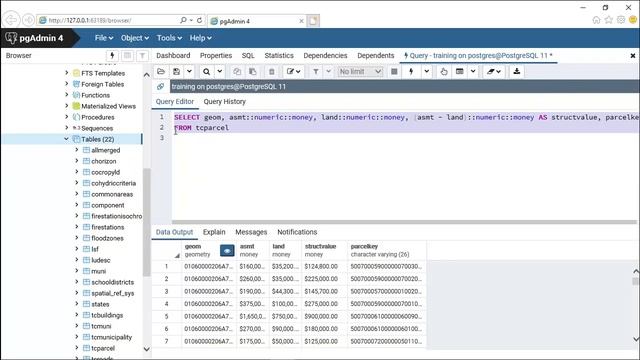Expand the allmerged table
Image resolution: width=640 pixels, height=360 pixels.
click(76, 150)
